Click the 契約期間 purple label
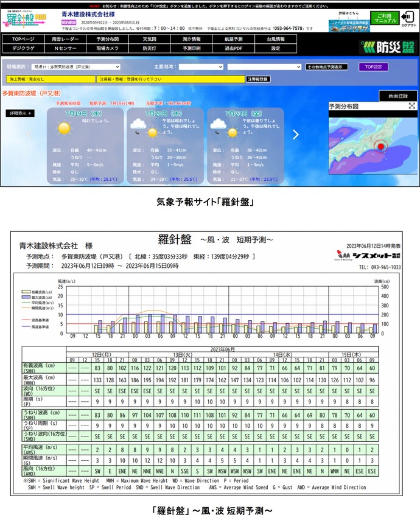The width and height of the screenshot is (420, 515). (x=69, y=23)
